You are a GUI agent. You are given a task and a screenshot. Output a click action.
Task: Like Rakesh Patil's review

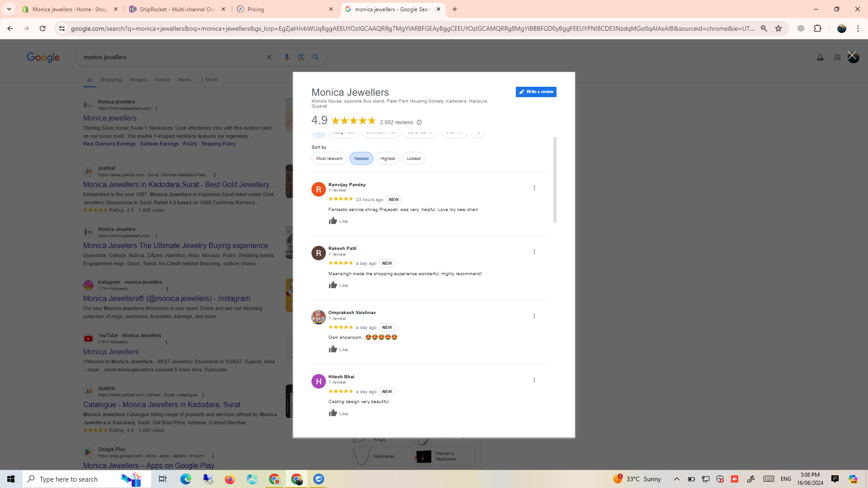(338, 285)
